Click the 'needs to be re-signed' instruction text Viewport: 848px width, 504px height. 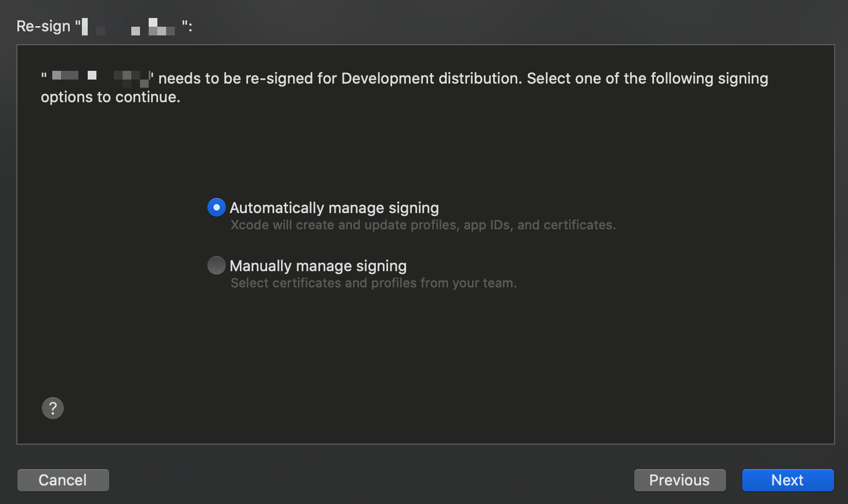(404, 88)
